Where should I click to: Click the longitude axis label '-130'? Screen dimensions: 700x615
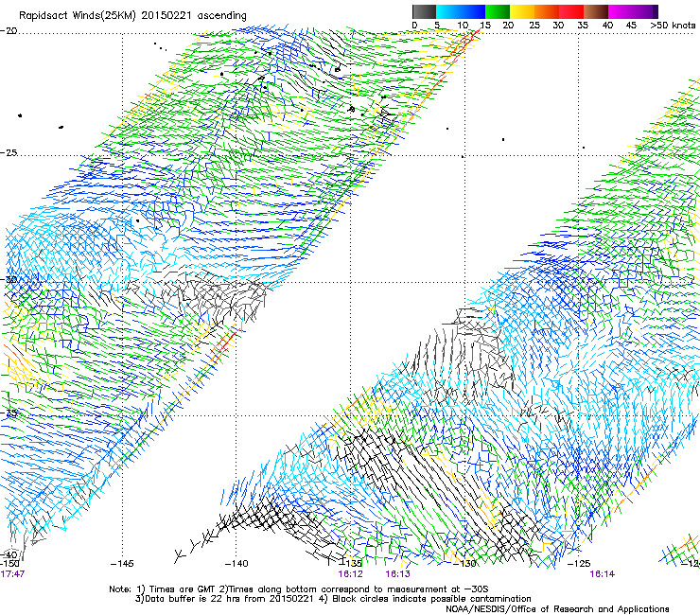(x=464, y=564)
